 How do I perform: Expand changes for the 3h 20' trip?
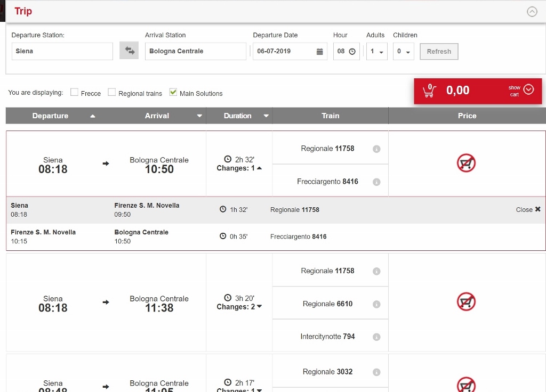(239, 307)
